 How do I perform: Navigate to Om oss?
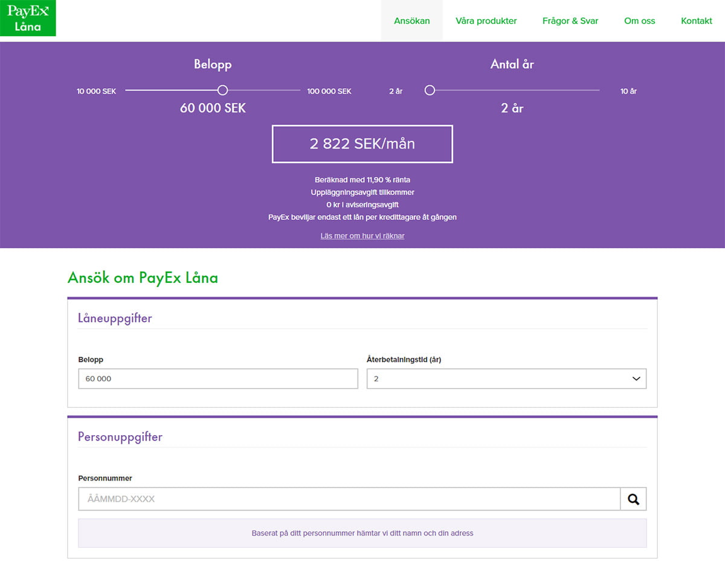640,21
